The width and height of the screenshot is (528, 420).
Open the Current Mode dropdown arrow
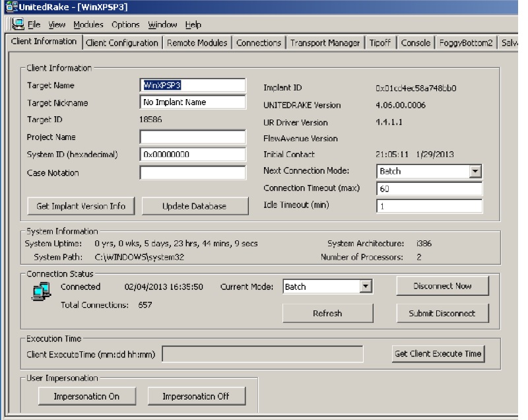(x=366, y=287)
